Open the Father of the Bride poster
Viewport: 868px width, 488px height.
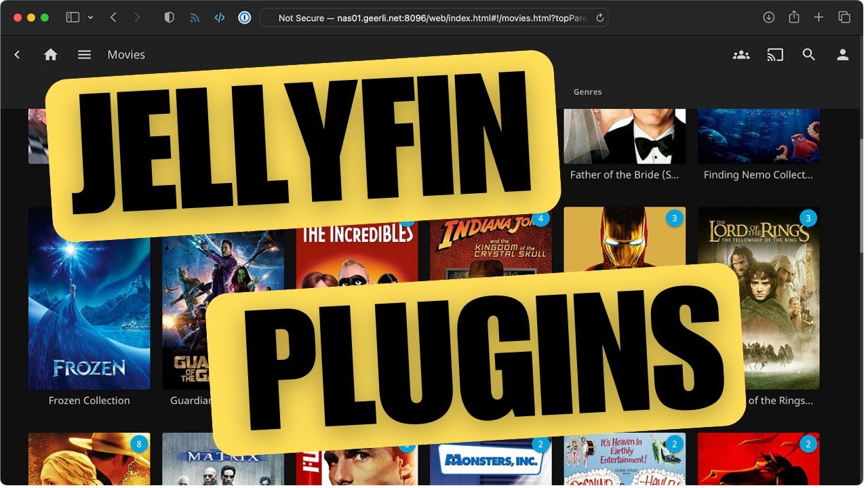click(625, 136)
